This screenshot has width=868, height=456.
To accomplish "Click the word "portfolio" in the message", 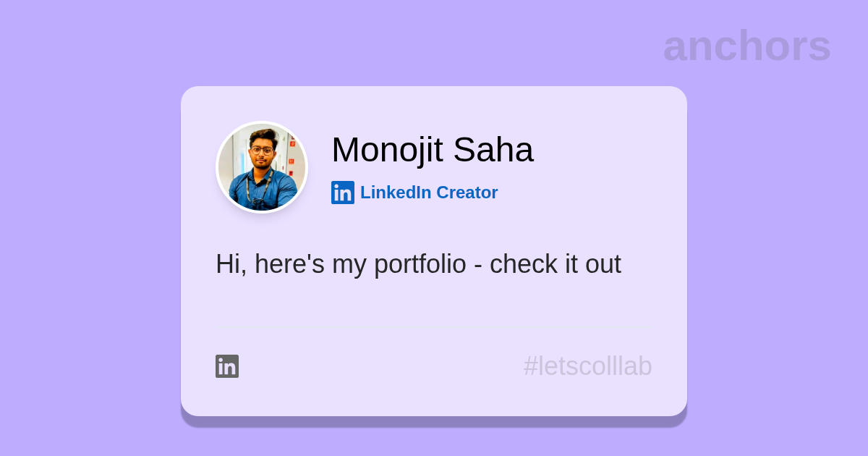I will pyautogui.click(x=420, y=264).
